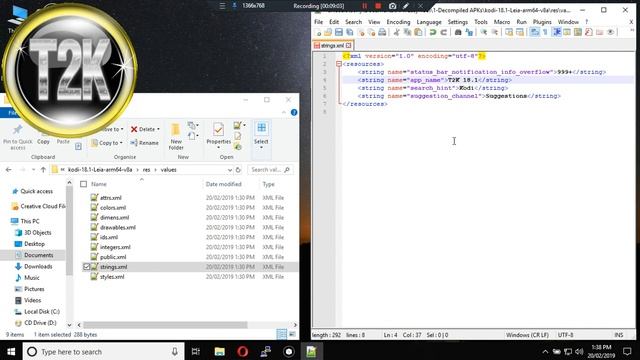This screenshot has height=360, width=640.
Task: Open the recording bar pencil annotation tool
Action: click(x=406, y=6)
